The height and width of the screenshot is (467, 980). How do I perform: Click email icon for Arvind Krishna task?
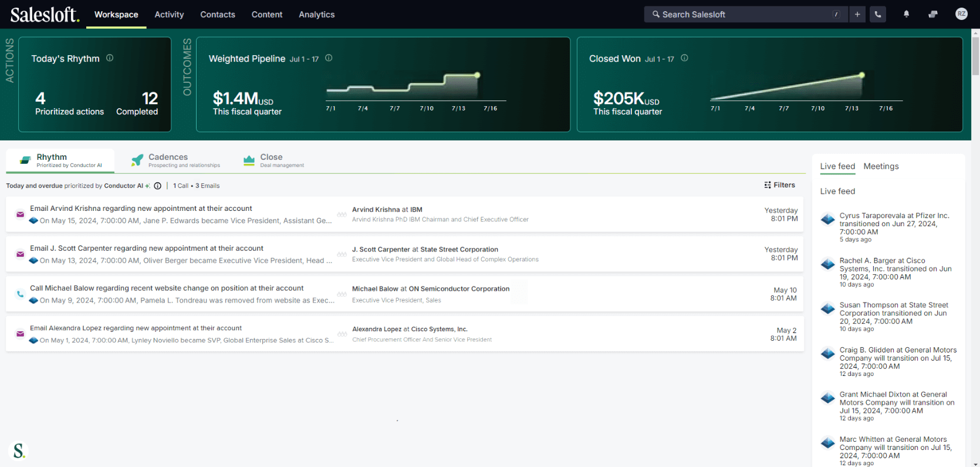point(20,214)
